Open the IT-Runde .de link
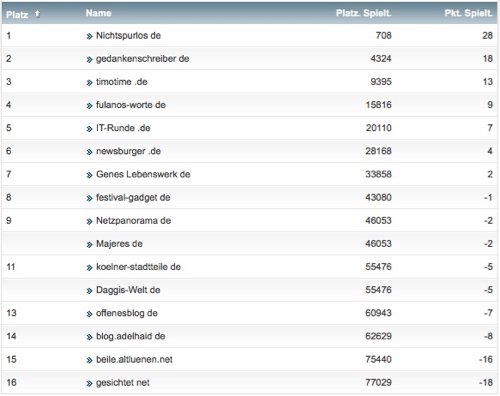500x396 pixels. coord(123,128)
